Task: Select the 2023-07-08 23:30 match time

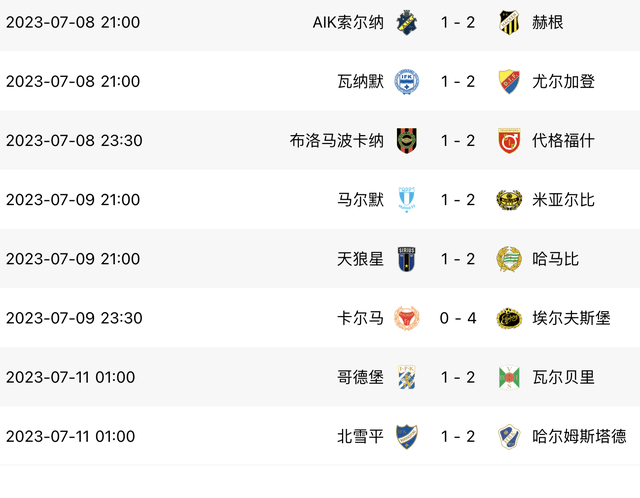Action: pos(74,141)
